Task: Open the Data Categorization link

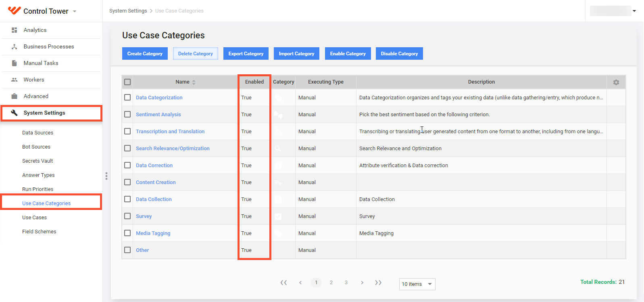Action: [x=159, y=97]
